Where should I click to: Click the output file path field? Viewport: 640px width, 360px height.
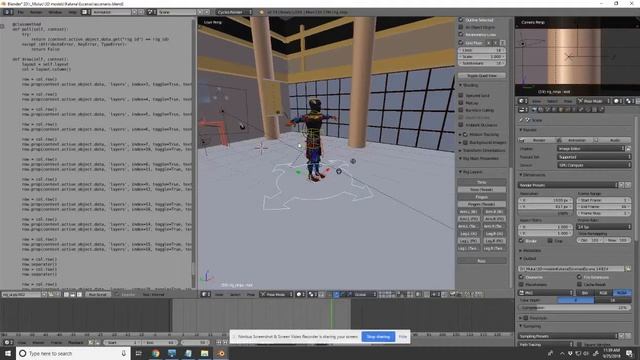571,269
